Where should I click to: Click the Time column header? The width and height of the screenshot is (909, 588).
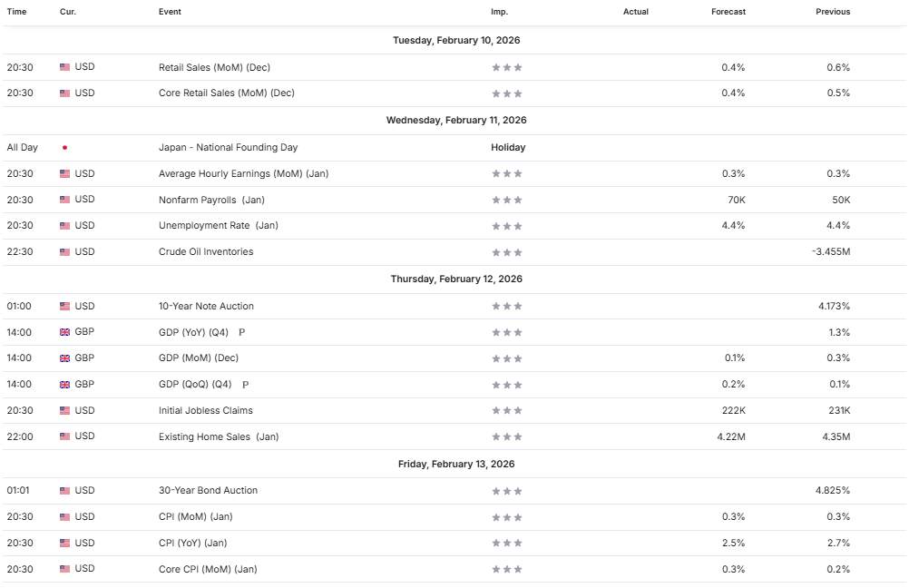pyautogui.click(x=16, y=12)
